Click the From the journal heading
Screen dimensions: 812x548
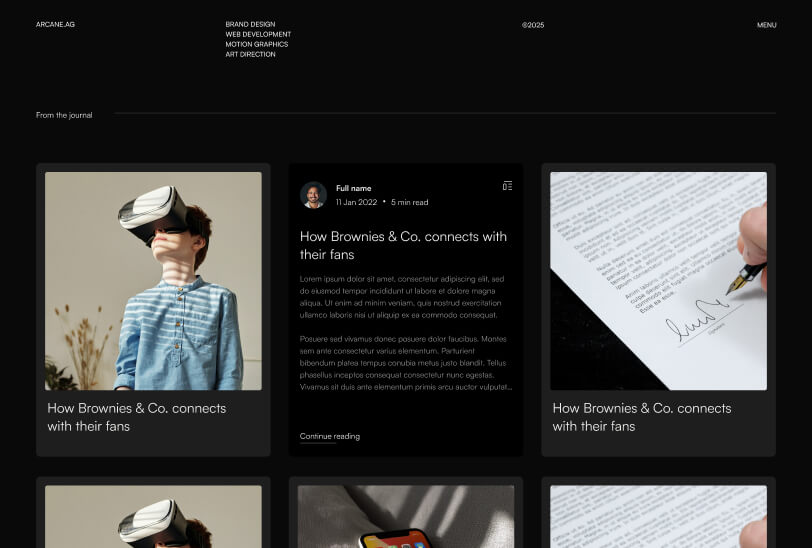click(64, 115)
